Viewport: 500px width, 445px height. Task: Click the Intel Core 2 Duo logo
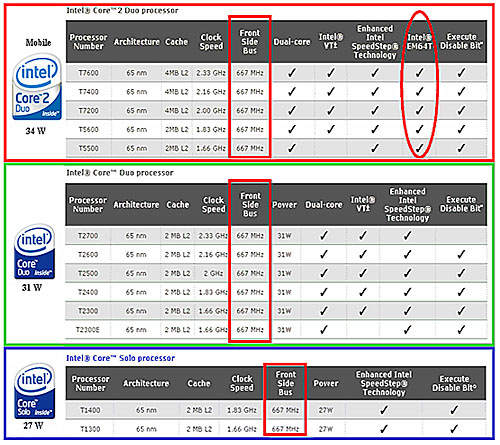[37, 88]
